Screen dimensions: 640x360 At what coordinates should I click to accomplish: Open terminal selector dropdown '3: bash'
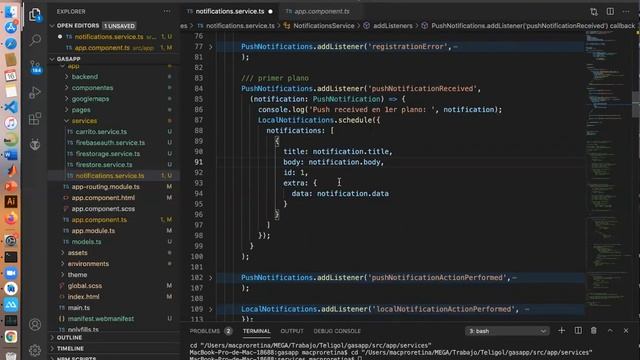pos(507,331)
